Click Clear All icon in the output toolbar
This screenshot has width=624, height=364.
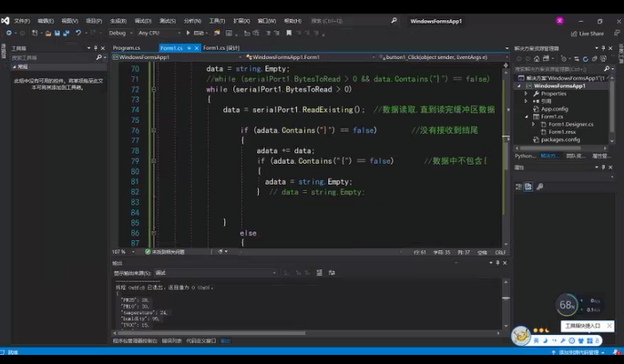[319, 273]
